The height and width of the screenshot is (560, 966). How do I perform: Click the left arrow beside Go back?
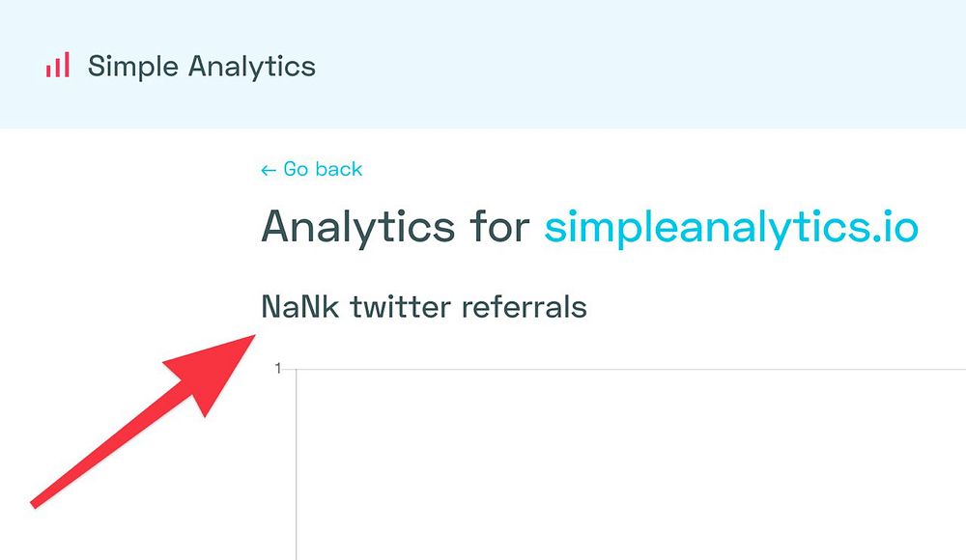pos(269,170)
